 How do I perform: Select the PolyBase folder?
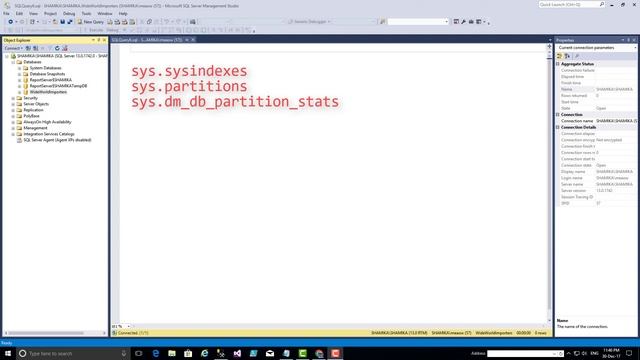[31, 116]
